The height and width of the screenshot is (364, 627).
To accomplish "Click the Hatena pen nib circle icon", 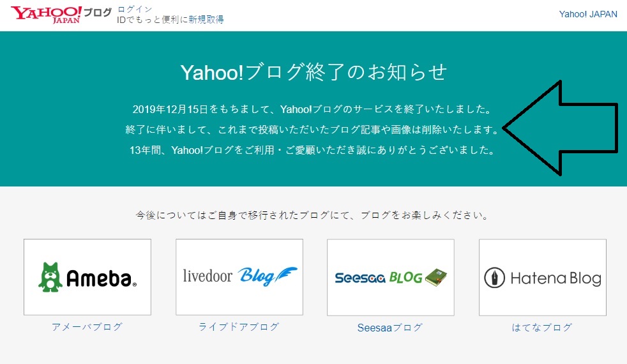I will 495,278.
